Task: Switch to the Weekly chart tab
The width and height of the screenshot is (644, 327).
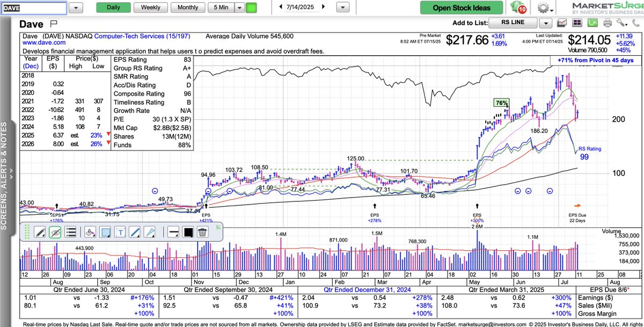Action: (x=150, y=8)
